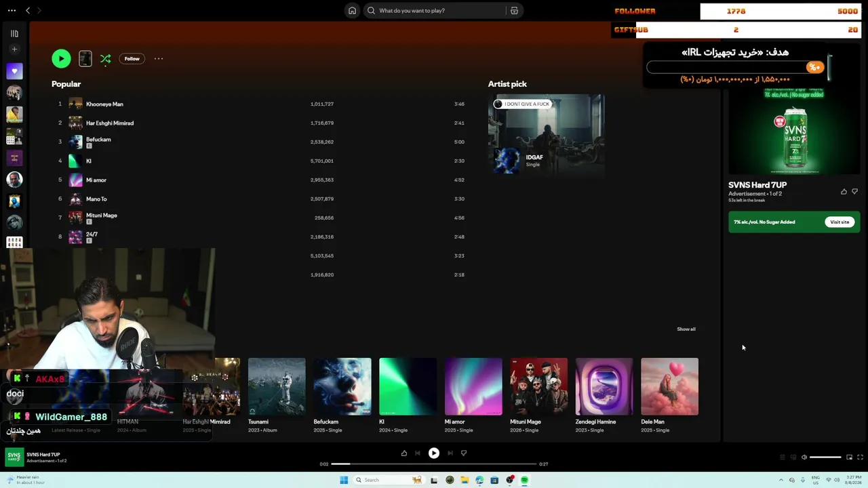Click SVNS Hard 7UP title in right panel

(757, 185)
